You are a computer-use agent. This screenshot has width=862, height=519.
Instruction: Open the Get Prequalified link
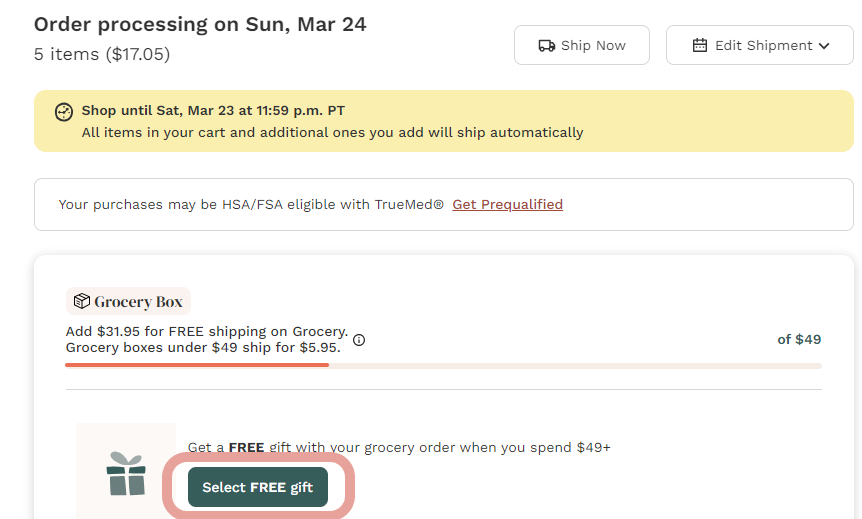tap(507, 204)
